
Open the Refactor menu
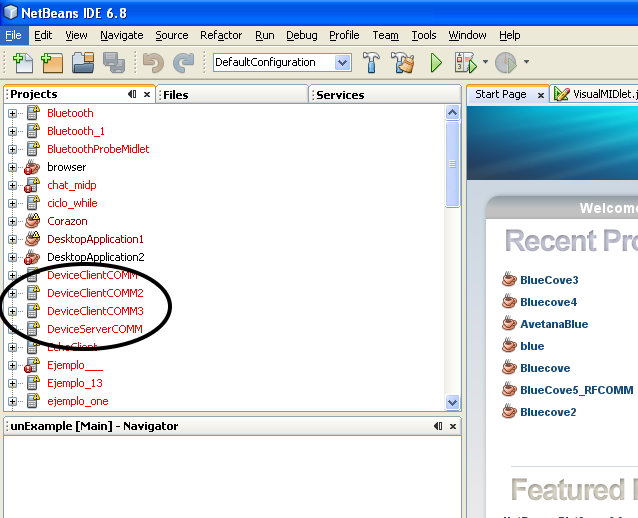221,35
